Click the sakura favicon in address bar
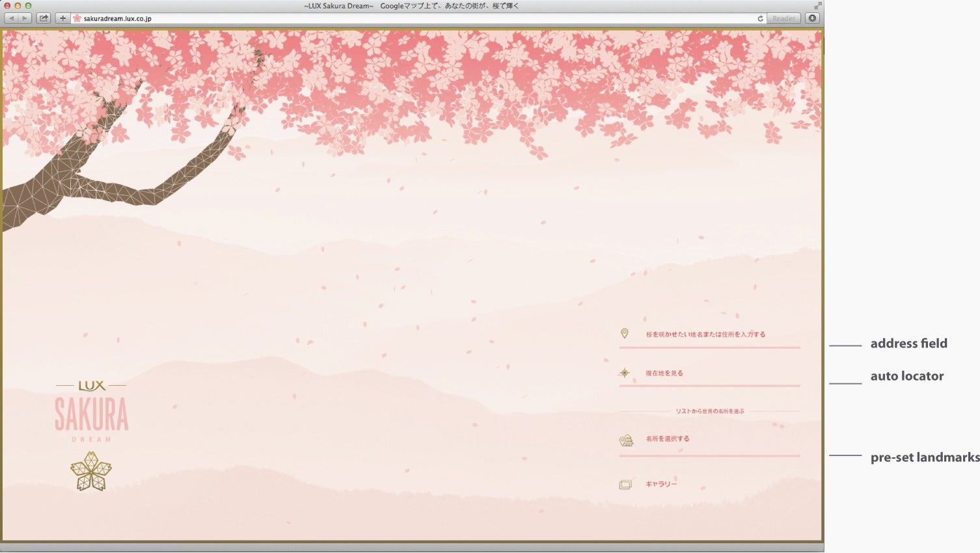980x553 pixels. pos(77,18)
